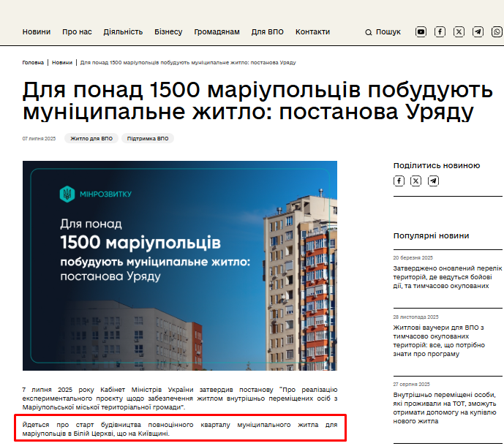Open the Контакти menu item
Screen dimensions: 504x446
coord(313,32)
